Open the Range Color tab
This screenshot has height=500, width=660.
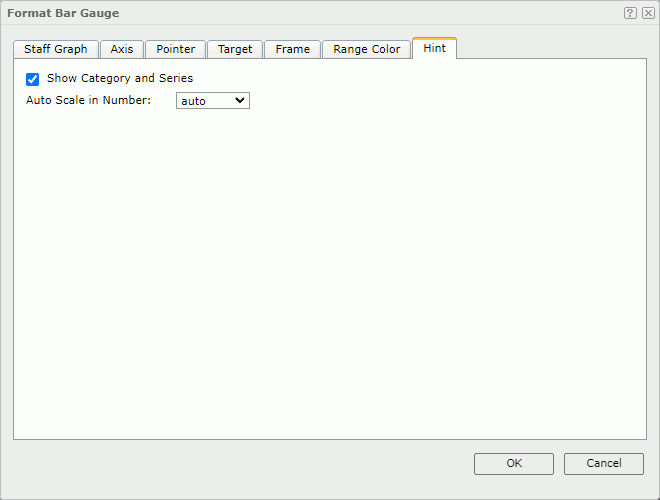coord(367,49)
